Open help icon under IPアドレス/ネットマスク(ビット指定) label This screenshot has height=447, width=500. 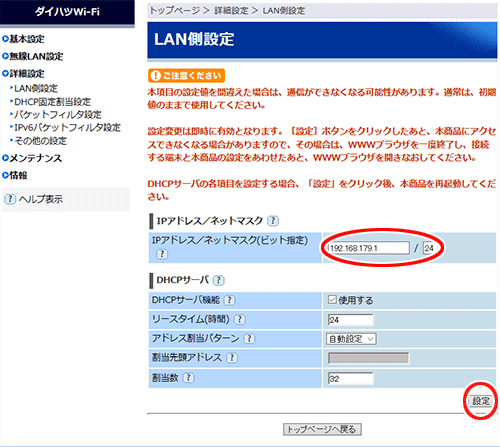[x=162, y=254]
